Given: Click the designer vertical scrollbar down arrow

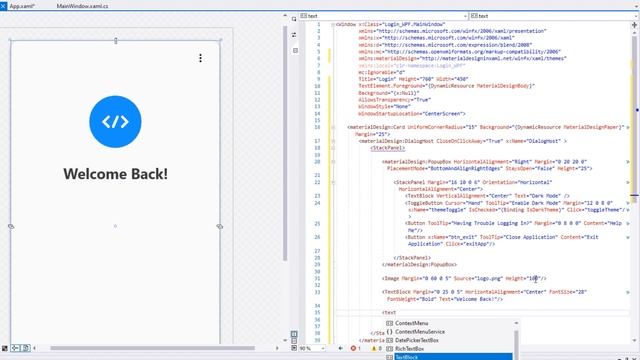Looking at the screenshot, I should click(285, 340).
